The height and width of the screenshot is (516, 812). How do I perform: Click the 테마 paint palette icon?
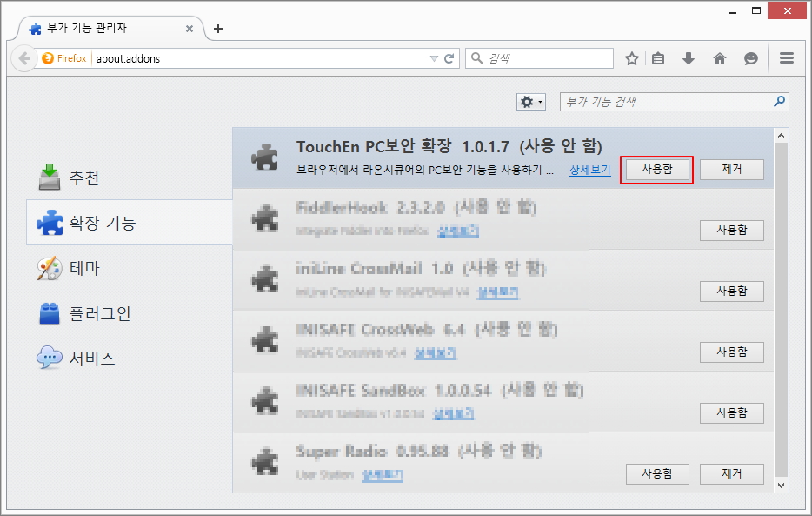pos(50,268)
